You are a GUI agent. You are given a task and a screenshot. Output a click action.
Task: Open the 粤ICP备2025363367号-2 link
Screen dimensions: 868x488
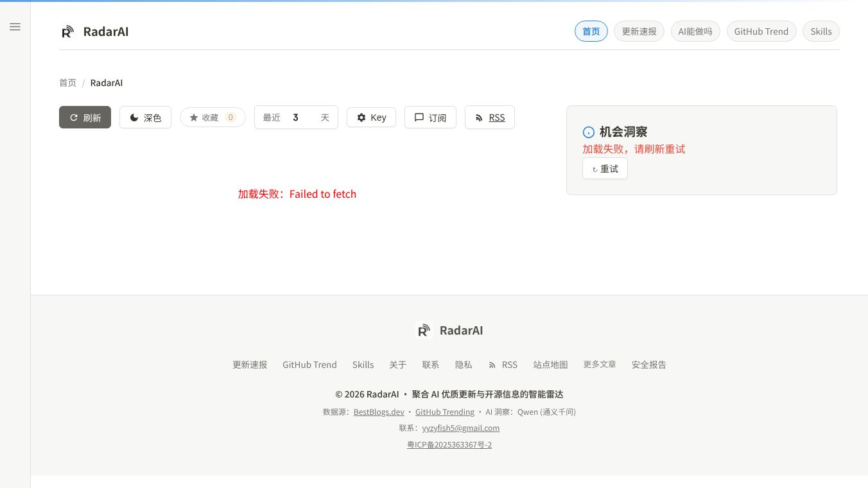click(449, 445)
